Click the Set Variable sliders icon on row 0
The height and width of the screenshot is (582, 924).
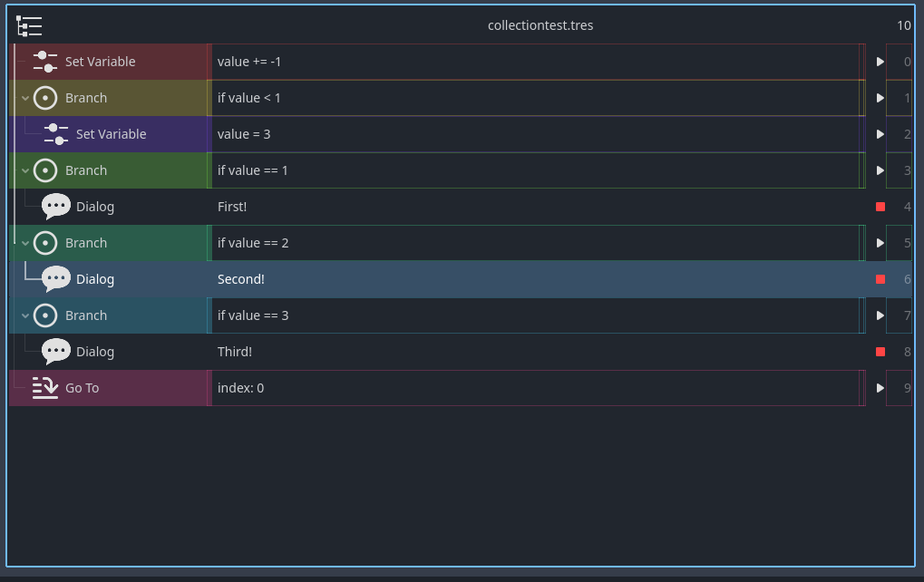coord(44,61)
